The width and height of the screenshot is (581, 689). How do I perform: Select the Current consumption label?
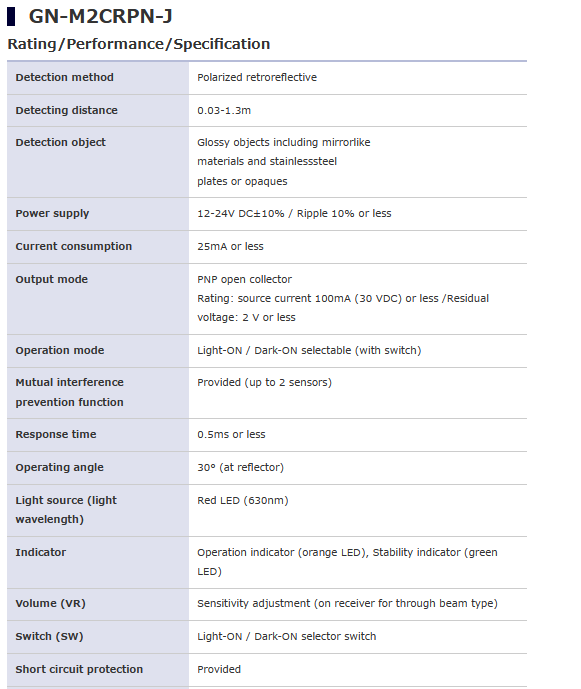coord(73,247)
